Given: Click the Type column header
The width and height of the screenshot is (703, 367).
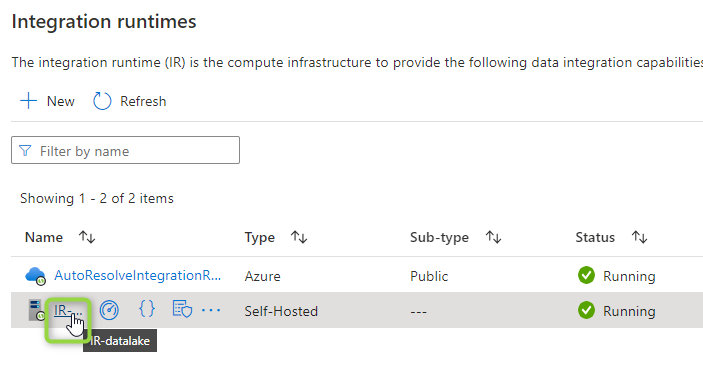Looking at the screenshot, I should [x=260, y=237].
